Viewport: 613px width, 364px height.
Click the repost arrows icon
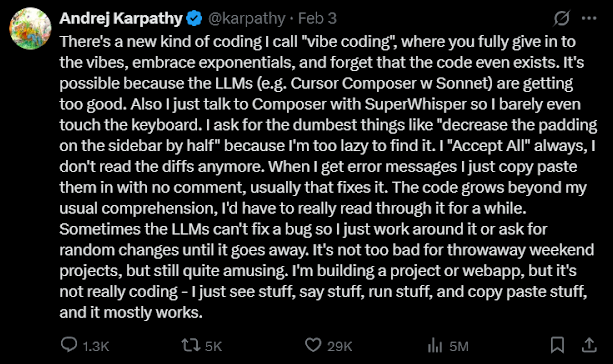tap(191, 345)
